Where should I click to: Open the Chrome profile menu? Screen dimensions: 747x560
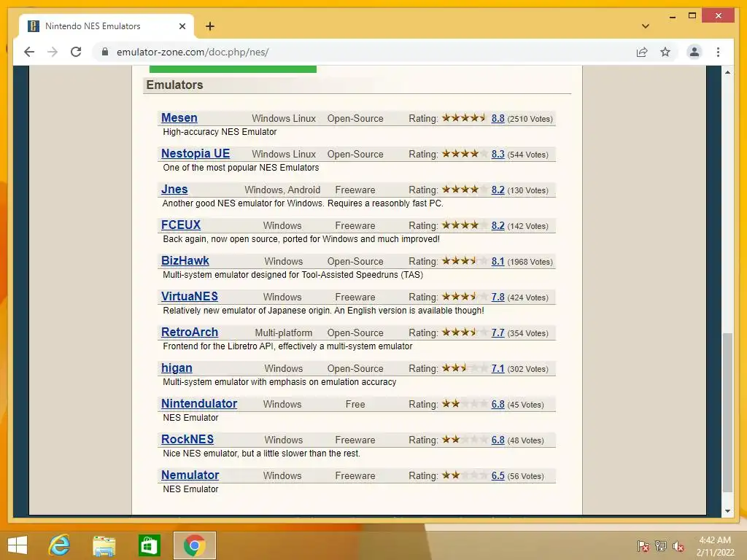pyautogui.click(x=694, y=52)
